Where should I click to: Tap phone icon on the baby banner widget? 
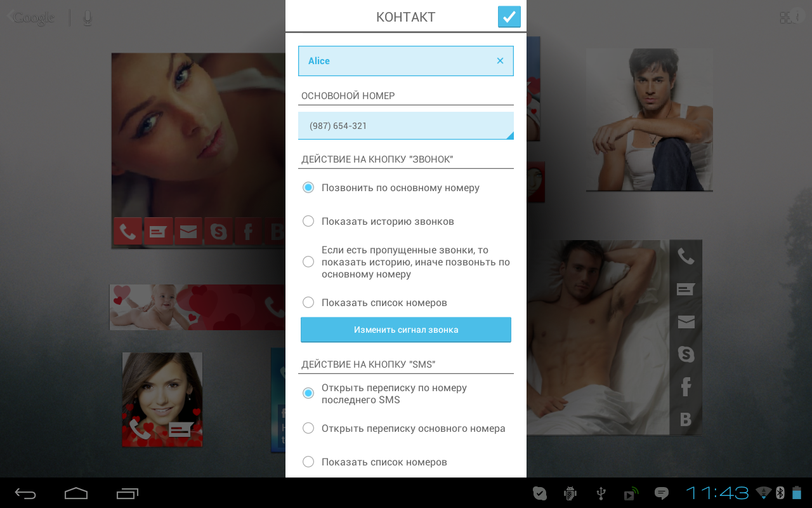[275, 307]
